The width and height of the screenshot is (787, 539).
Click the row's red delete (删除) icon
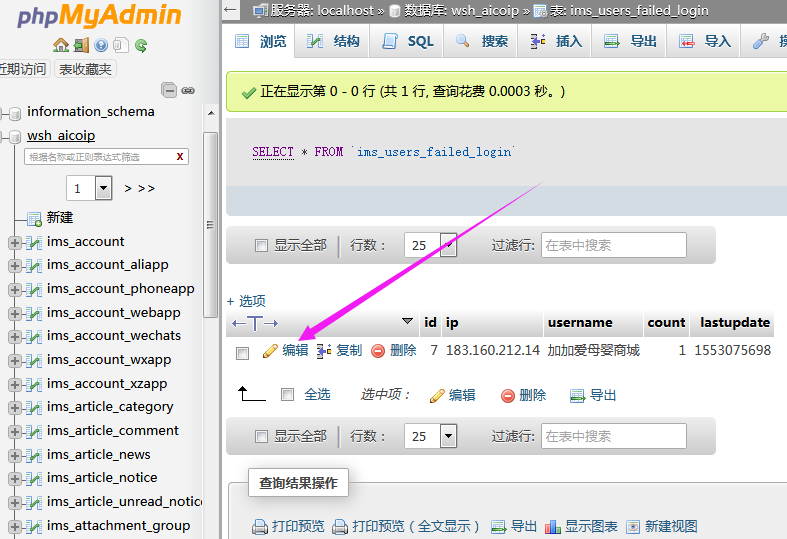pos(378,351)
